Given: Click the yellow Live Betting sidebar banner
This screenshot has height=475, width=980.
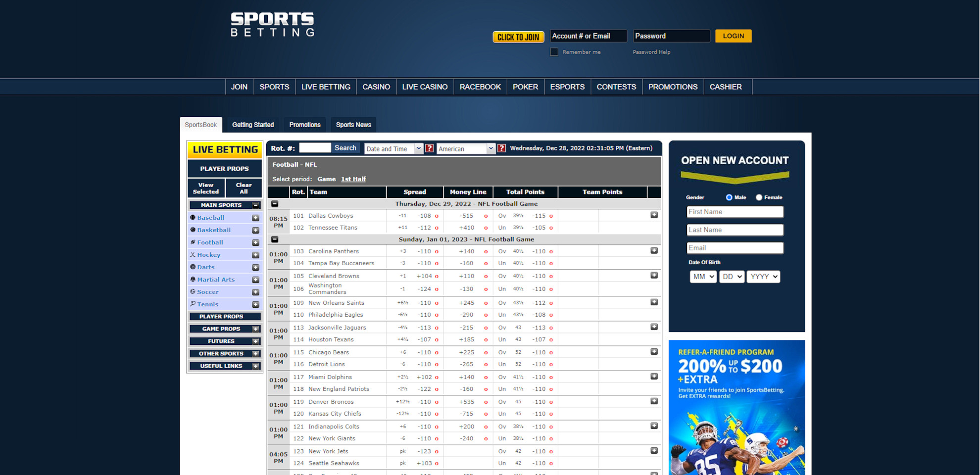Looking at the screenshot, I should [x=225, y=149].
